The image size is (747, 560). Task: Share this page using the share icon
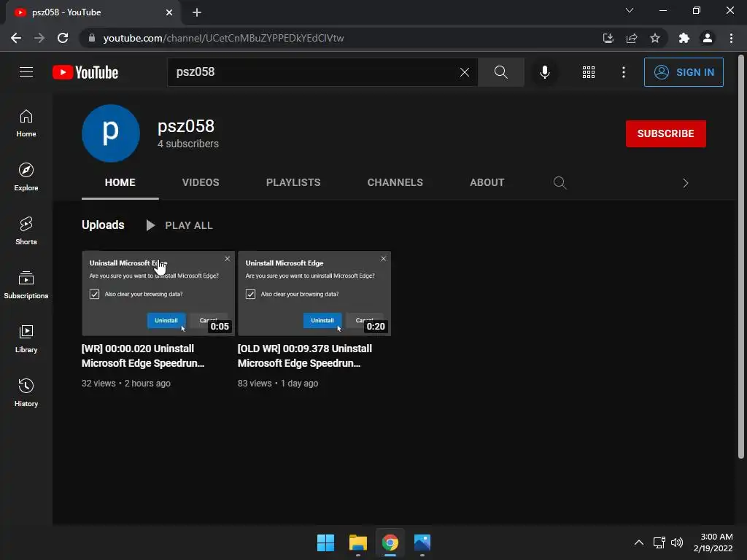pyautogui.click(x=632, y=38)
